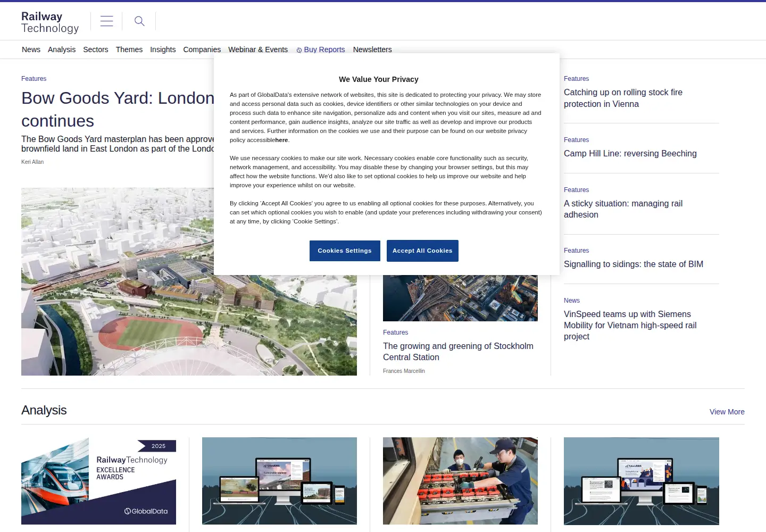
Task: Open the hamburger menu icon
Action: (106, 21)
